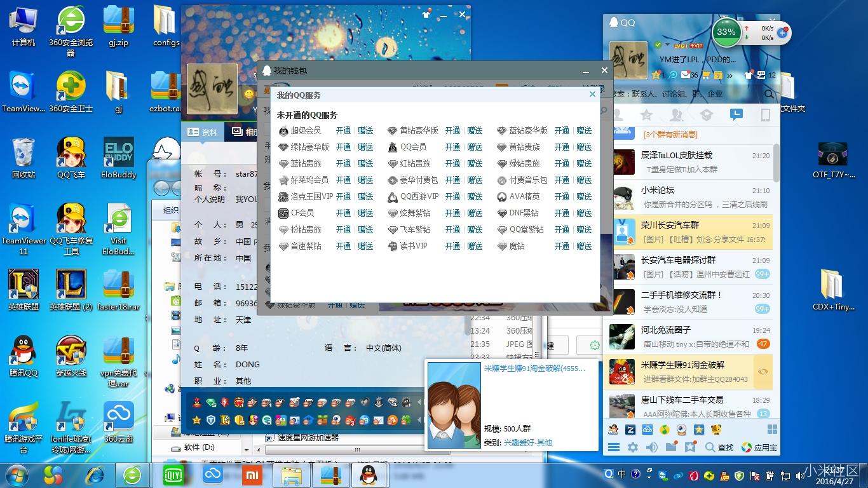Open the Xiaomi MI app in taskbar
Screen dimensions: 868x488
252,475
